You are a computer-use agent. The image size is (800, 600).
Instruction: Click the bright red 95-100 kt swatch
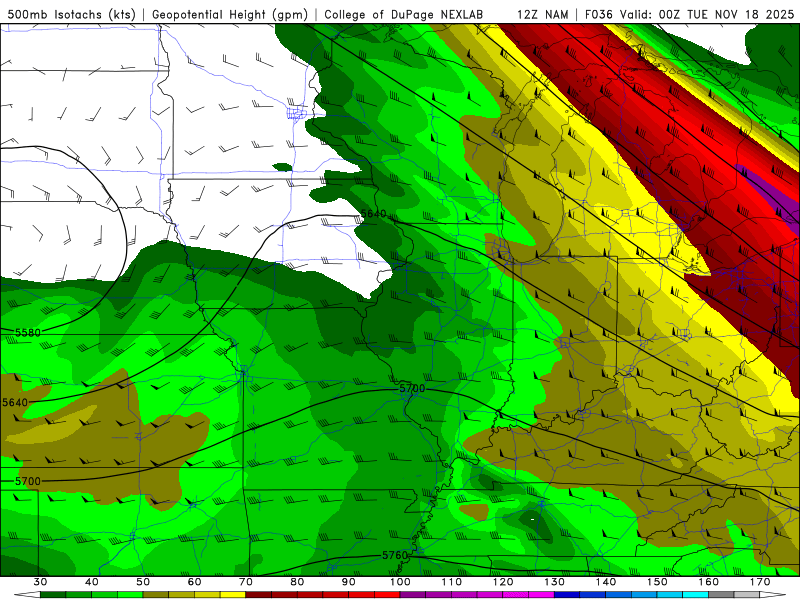387,593
